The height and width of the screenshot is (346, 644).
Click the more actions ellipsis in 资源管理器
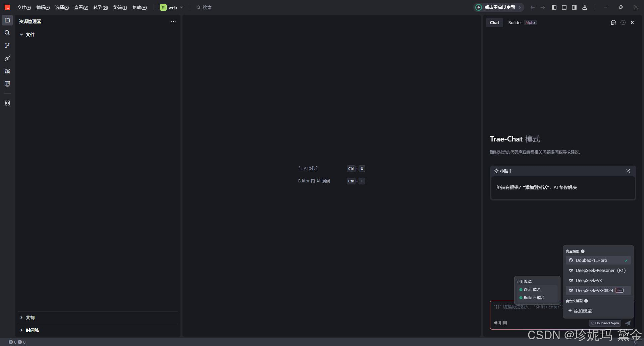tap(173, 21)
